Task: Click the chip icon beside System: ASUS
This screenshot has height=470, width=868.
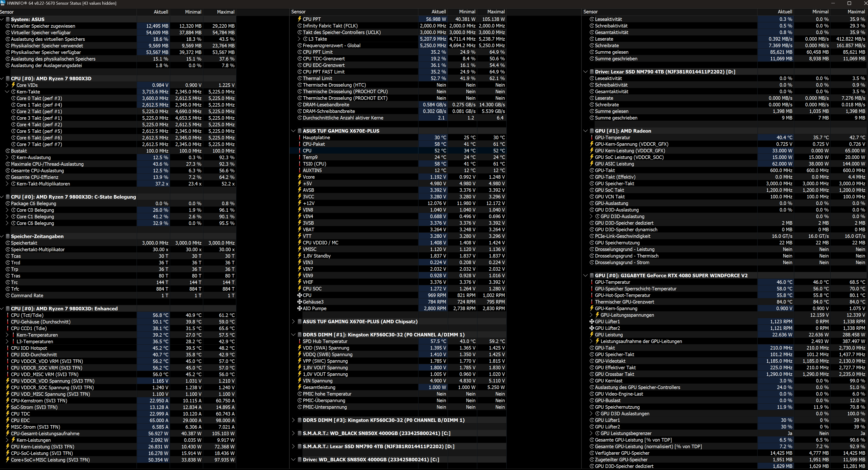Action: [8, 19]
